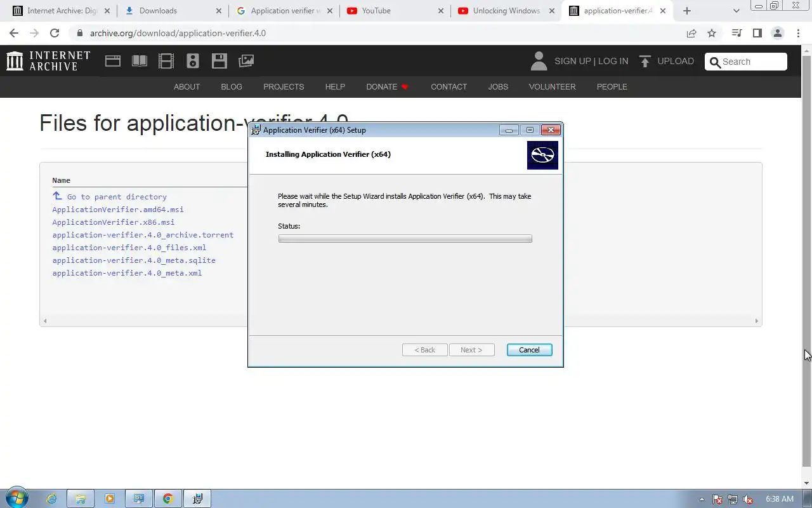The image size is (812, 508).
Task: Click the upload arrow icon
Action: [645, 61]
